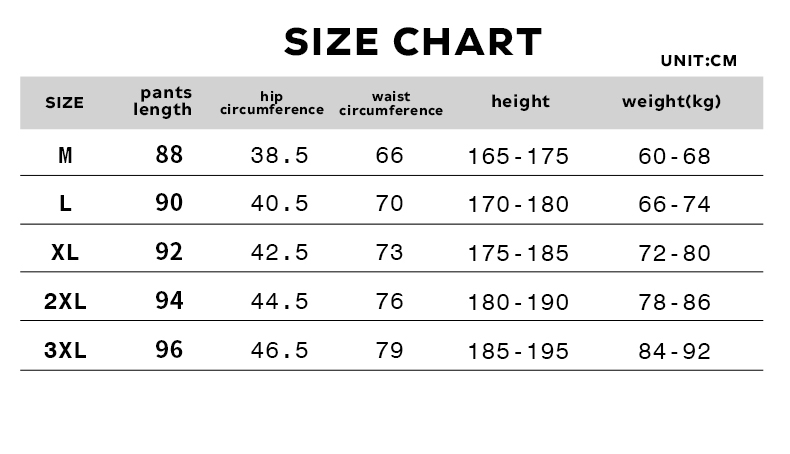The height and width of the screenshot is (454, 790).
Task: Select the 2XL size row label
Action: [x=65, y=301]
